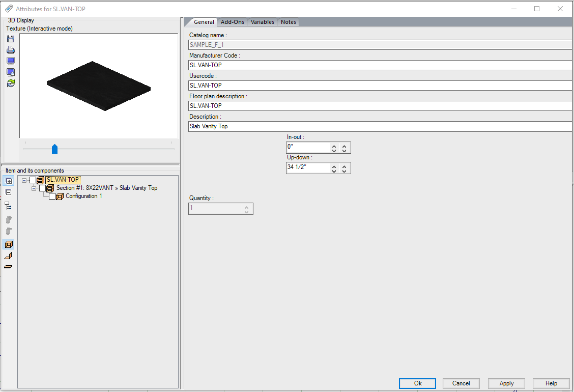The image size is (574, 392).
Task: Click the save (floppy disk) icon
Action: click(x=10, y=39)
